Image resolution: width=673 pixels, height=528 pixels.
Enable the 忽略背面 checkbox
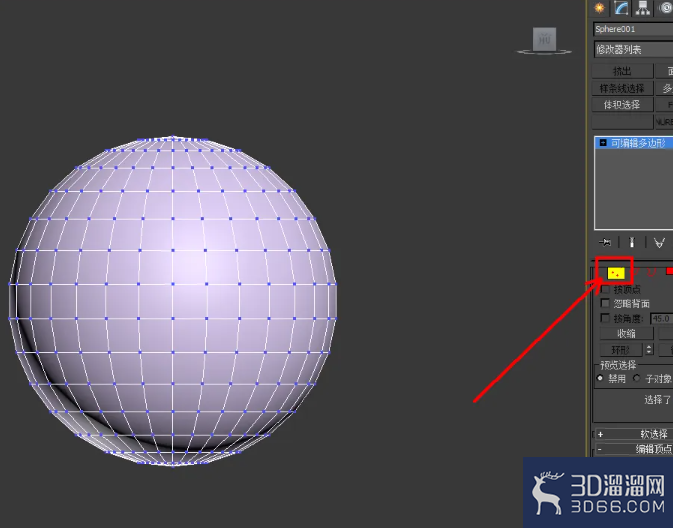[x=605, y=303]
